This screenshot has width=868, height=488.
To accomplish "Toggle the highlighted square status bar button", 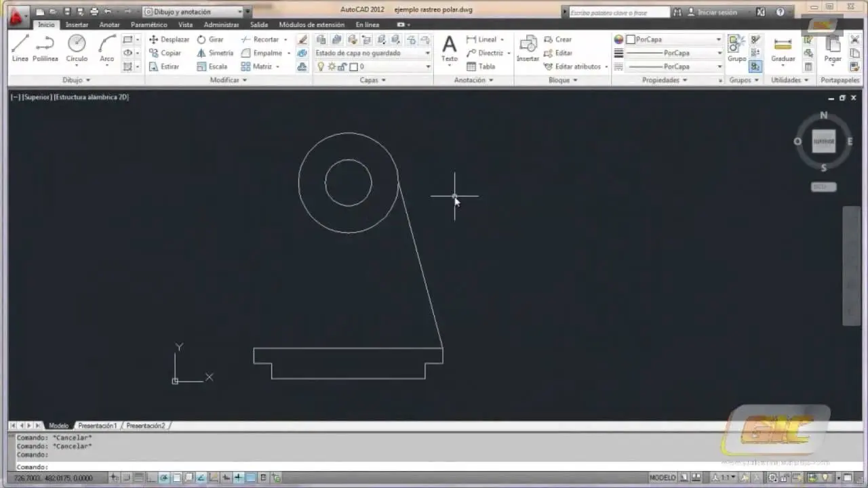I will pos(251,478).
